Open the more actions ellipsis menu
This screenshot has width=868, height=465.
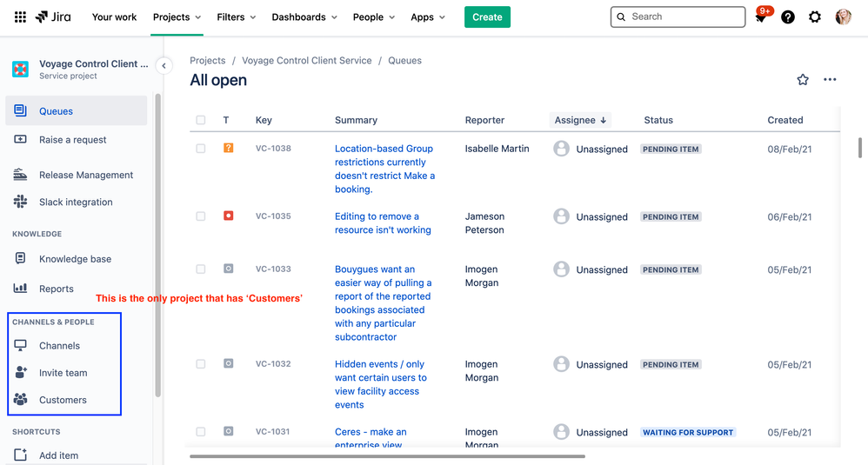click(x=830, y=80)
